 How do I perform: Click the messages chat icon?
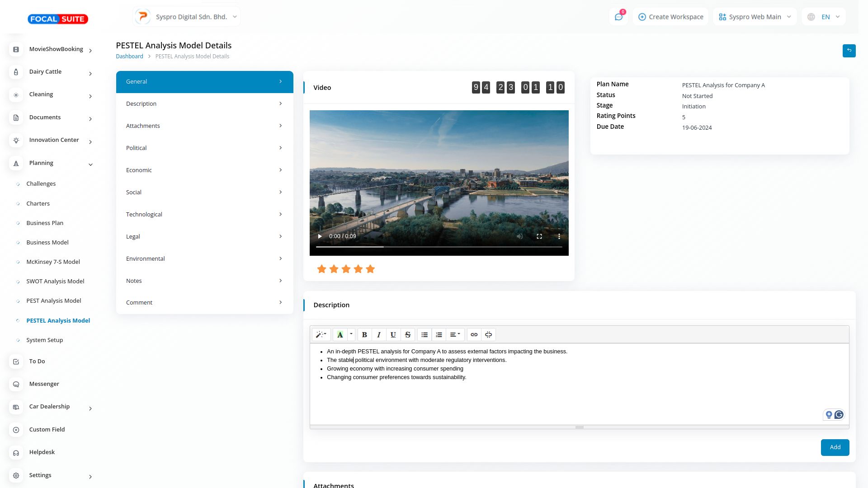coord(618,17)
